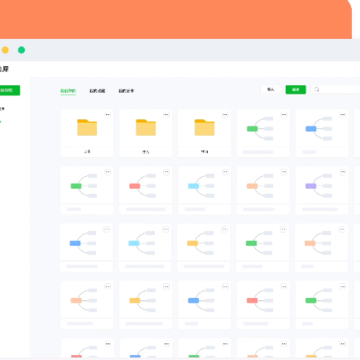Open three-dot menu on third-row light blue mind map
360x360 pixels.
click(x=166, y=229)
